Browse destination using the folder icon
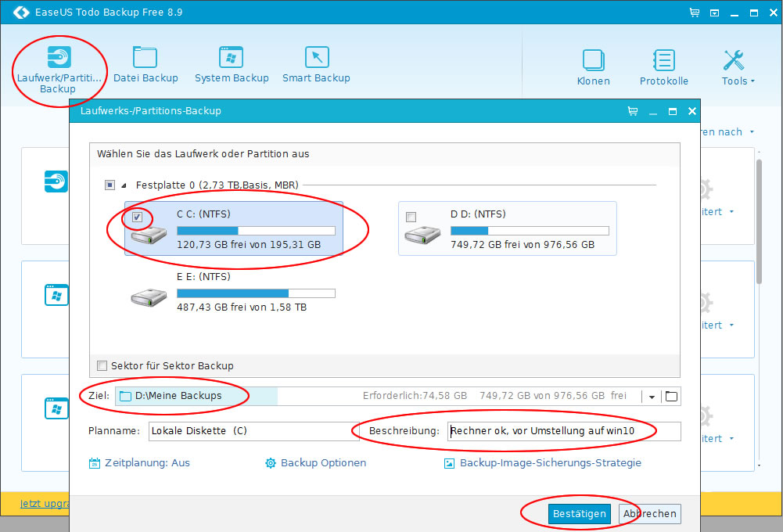Screen dimensions: 783x532 coord(671,397)
